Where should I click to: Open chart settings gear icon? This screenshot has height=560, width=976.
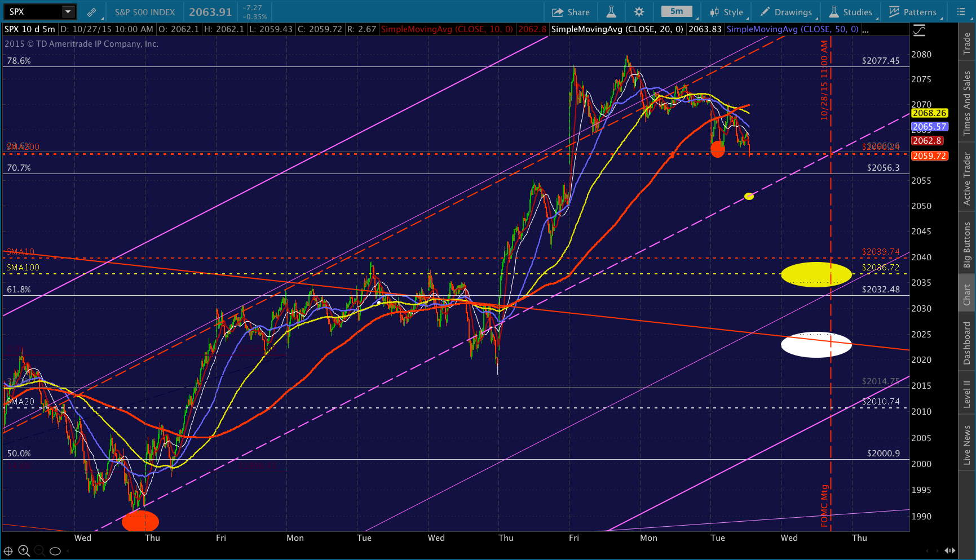pos(639,12)
